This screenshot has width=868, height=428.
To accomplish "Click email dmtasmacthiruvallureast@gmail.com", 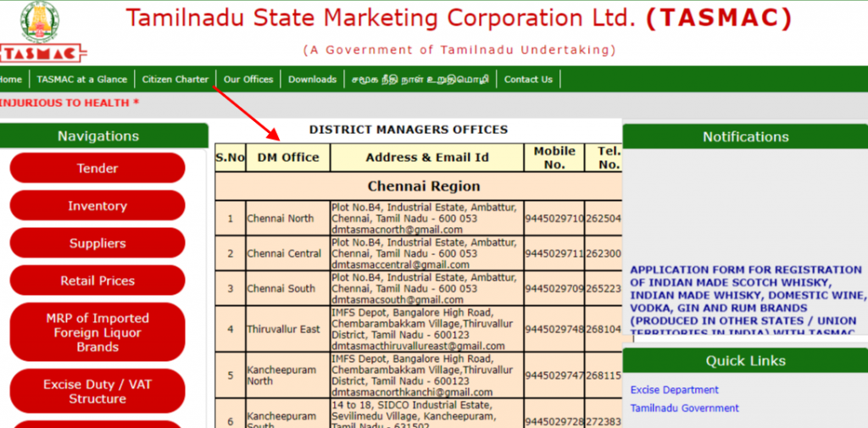I will click(418, 346).
